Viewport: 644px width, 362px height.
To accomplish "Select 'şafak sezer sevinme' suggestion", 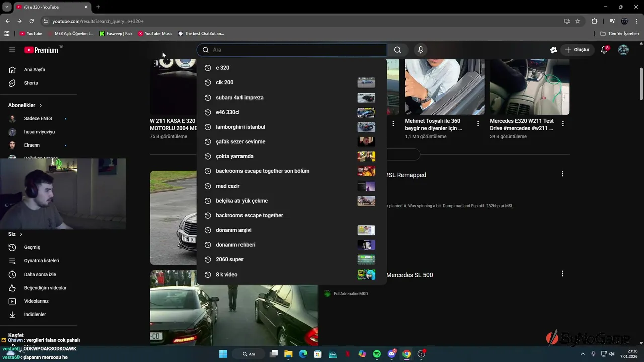I will [x=292, y=141].
